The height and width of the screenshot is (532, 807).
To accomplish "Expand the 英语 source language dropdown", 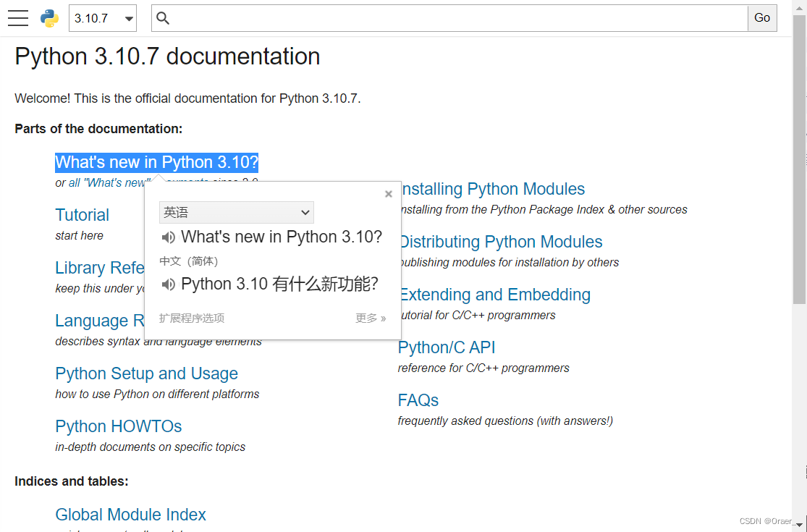I will tap(236, 213).
